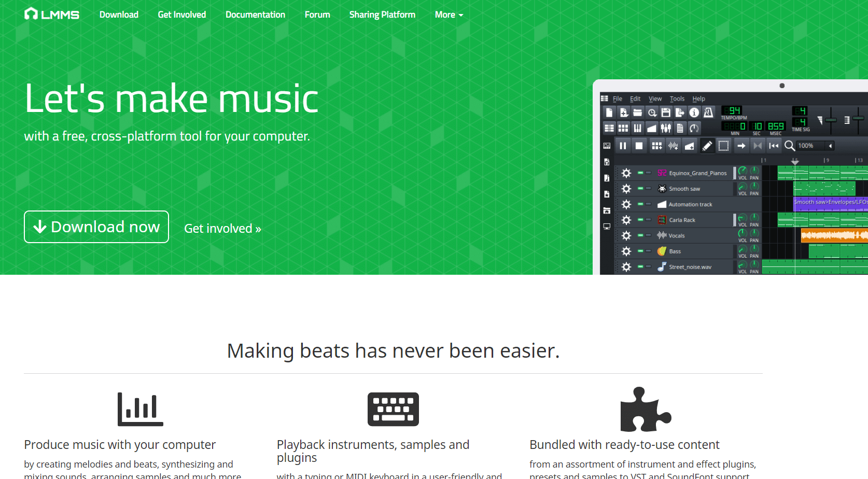
Task: Open the 100% zoom dropdown
Action: 815,146
